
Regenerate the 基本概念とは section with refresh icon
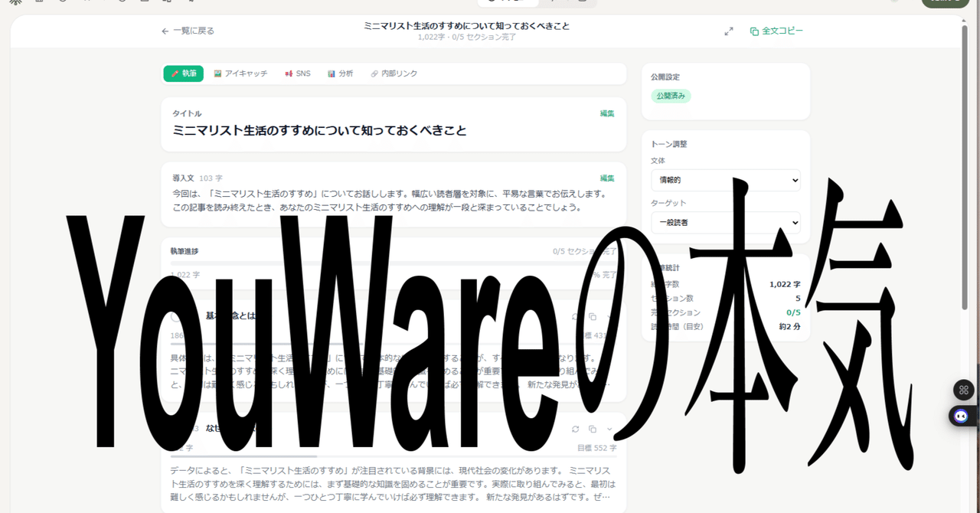click(x=576, y=315)
